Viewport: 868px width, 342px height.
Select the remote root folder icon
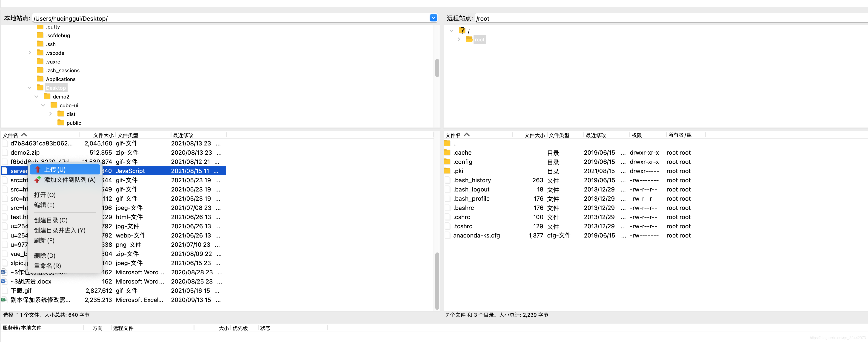point(469,39)
